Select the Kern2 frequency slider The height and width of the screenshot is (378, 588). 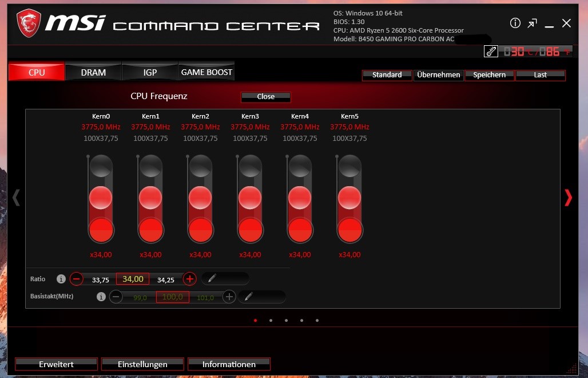pyautogui.click(x=200, y=199)
